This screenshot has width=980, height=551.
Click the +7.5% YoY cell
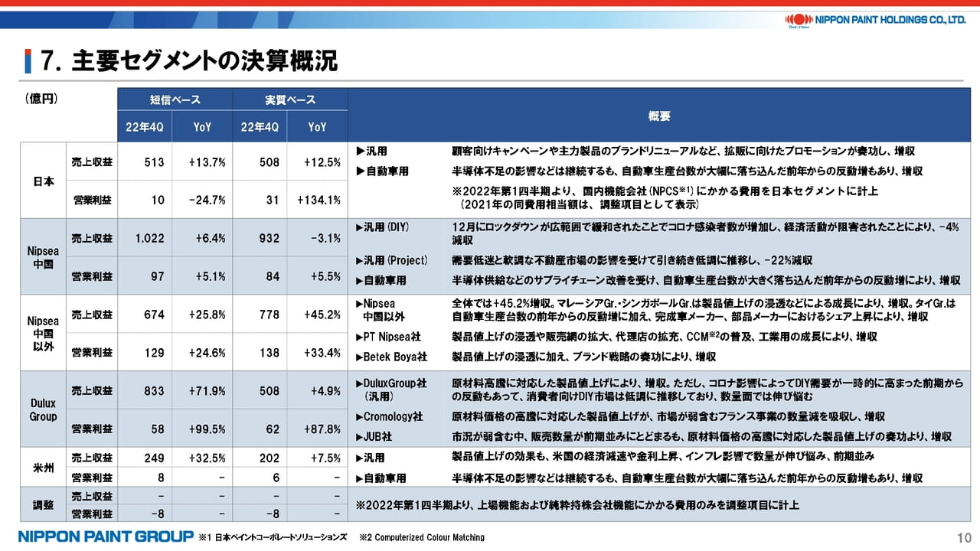coord(317,458)
